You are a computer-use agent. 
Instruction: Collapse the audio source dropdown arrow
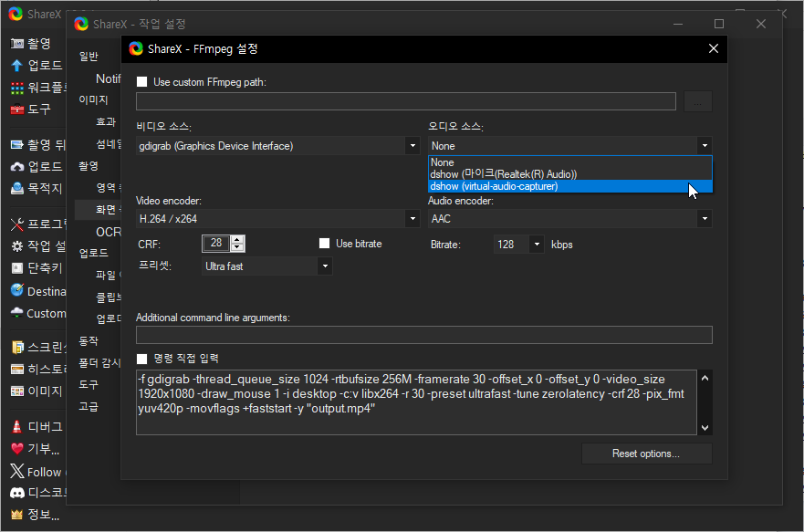click(x=705, y=146)
